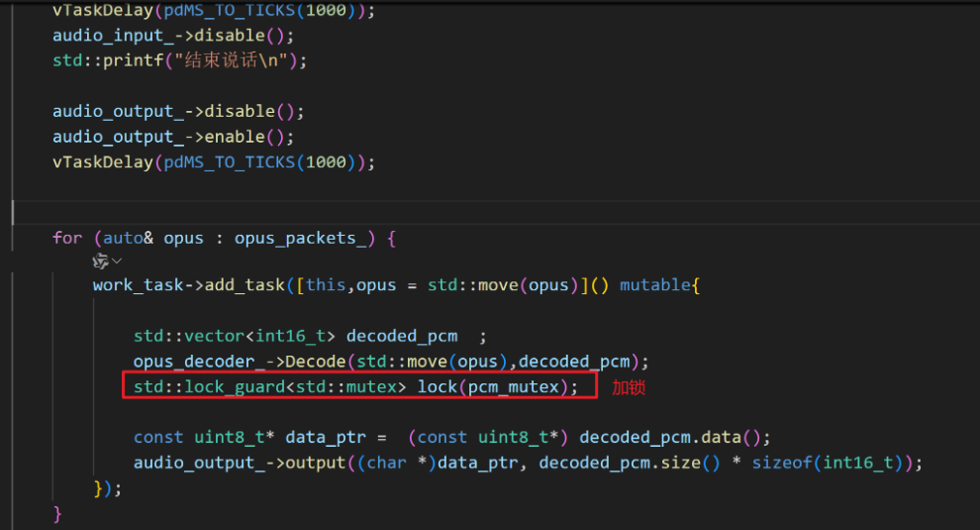Click the 'mutable' keyword
Screen dimensions: 980x530
point(655,285)
